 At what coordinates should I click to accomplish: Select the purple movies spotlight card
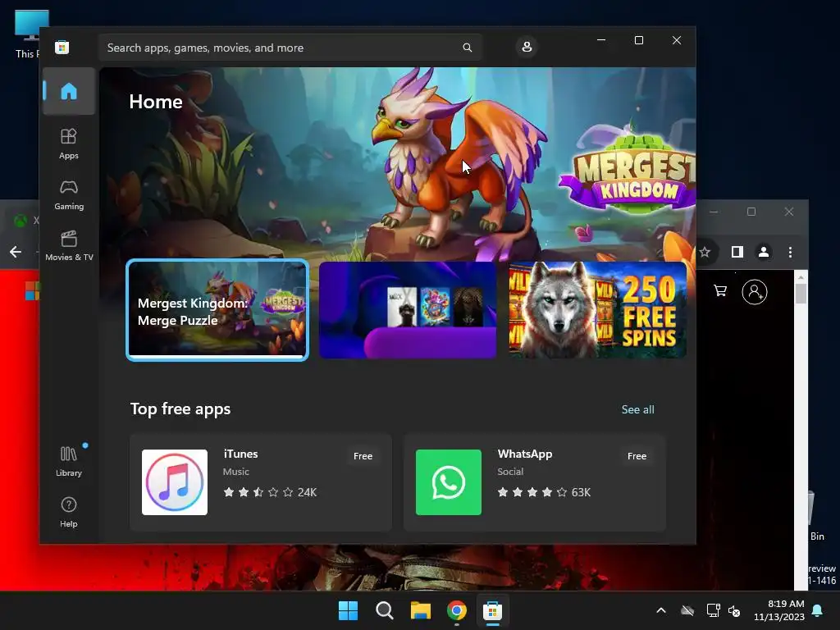click(x=408, y=310)
